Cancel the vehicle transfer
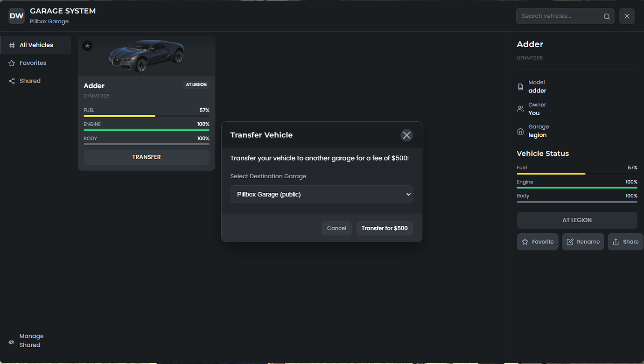644x364 pixels. [x=336, y=228]
